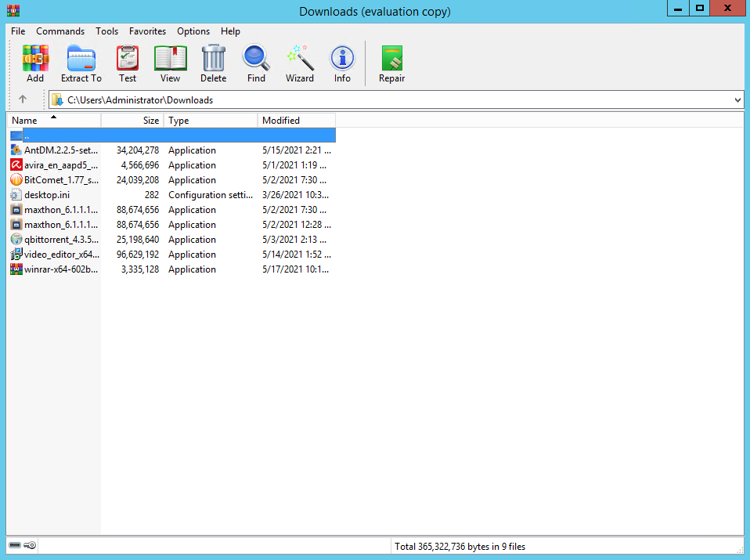Click the date 5/17/2021 10:1...

coord(296,269)
